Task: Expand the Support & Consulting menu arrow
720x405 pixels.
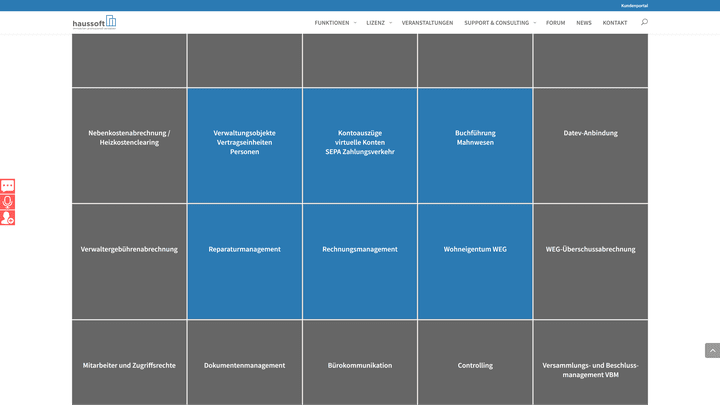Action: pyautogui.click(x=534, y=23)
